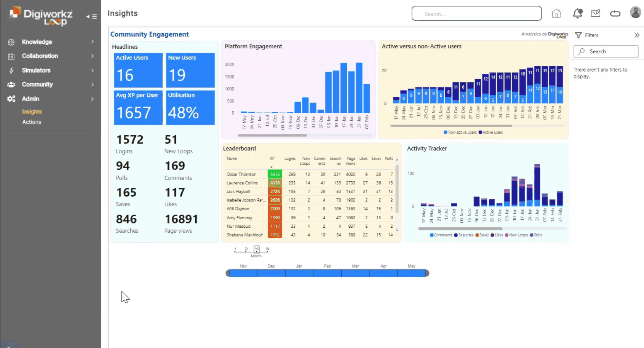Viewport: 644px width, 348px height.
Task: Toggle the New Loops legend item
Action: [516, 235]
